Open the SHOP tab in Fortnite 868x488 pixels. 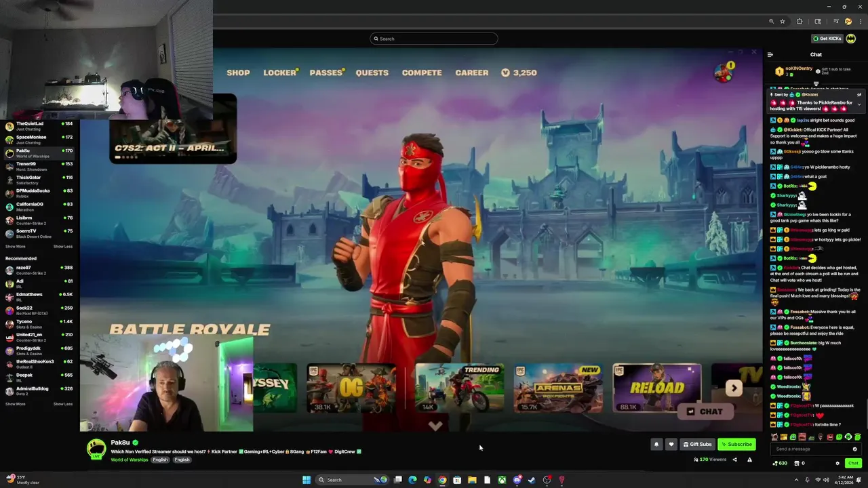(x=238, y=73)
